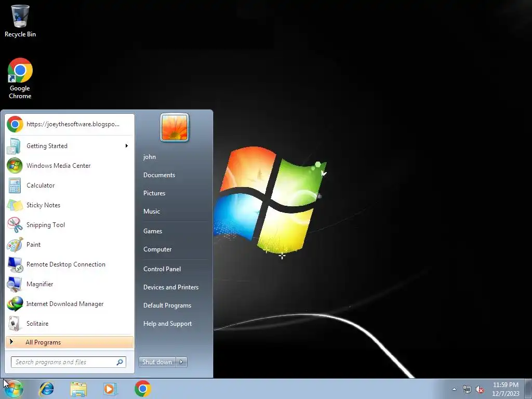Click the Search programs and files box

point(68,362)
